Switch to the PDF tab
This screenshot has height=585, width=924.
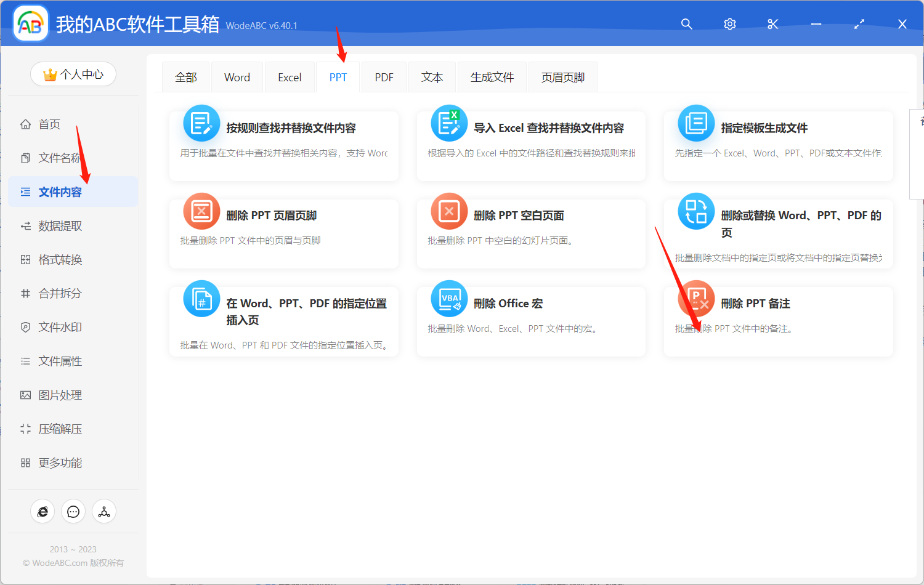point(384,76)
